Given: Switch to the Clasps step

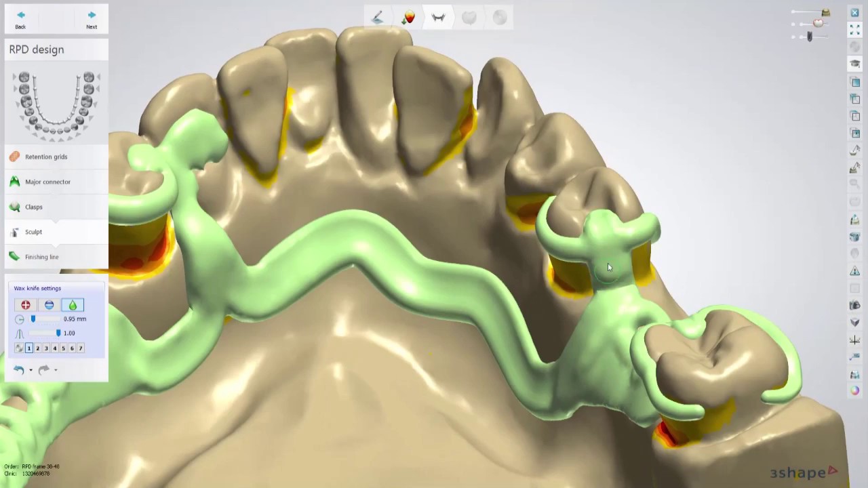Looking at the screenshot, I should coord(56,207).
